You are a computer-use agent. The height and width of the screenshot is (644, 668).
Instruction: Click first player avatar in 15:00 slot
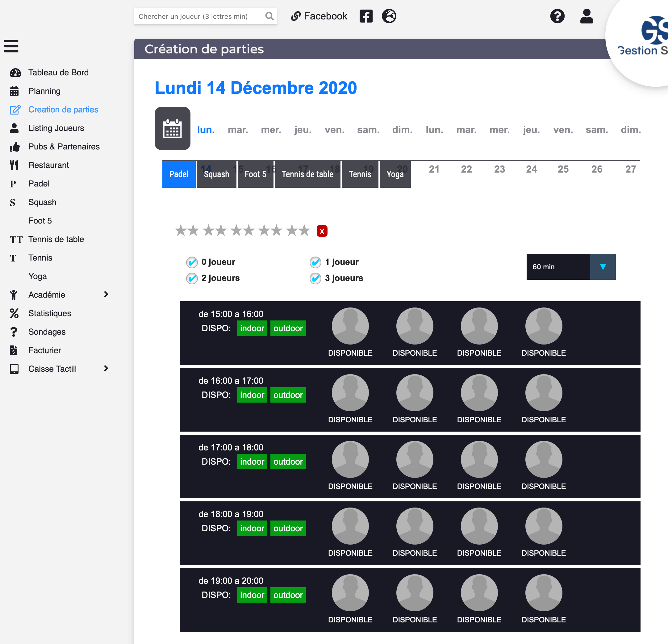tap(350, 326)
